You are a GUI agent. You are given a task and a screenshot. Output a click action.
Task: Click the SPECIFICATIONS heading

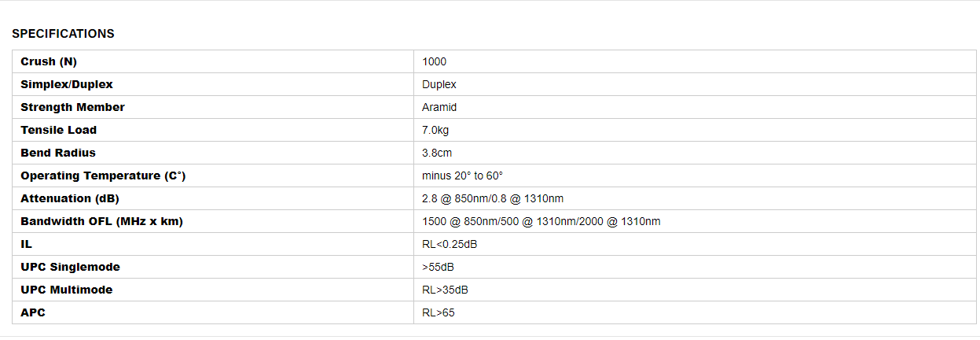click(x=63, y=34)
